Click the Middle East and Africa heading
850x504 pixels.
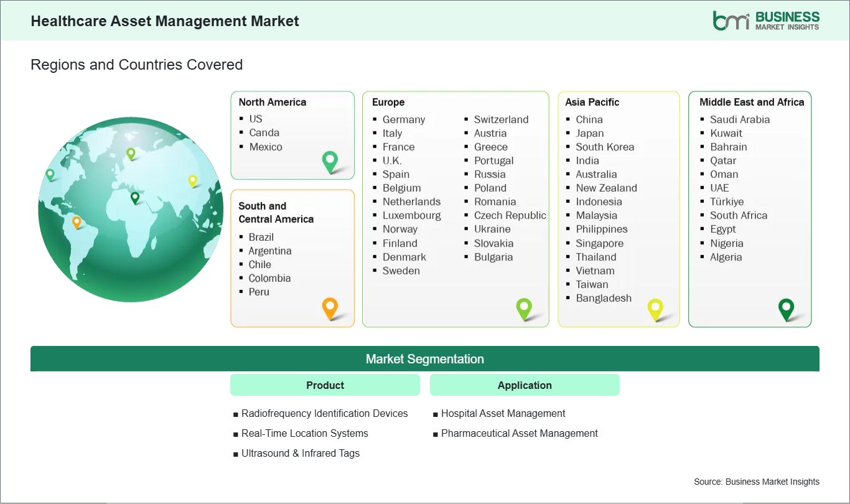(752, 102)
